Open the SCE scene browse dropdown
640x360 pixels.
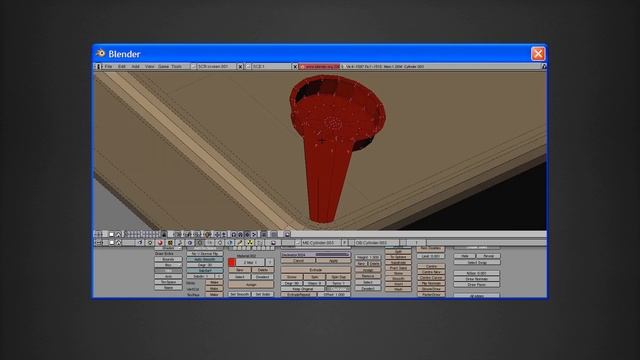pyautogui.click(x=248, y=67)
